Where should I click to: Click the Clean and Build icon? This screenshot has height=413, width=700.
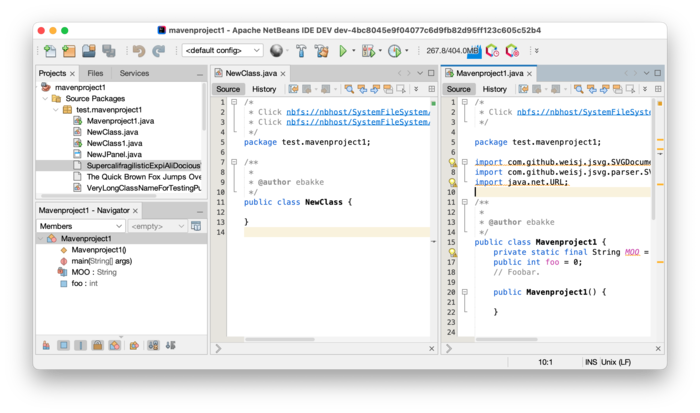tap(321, 50)
